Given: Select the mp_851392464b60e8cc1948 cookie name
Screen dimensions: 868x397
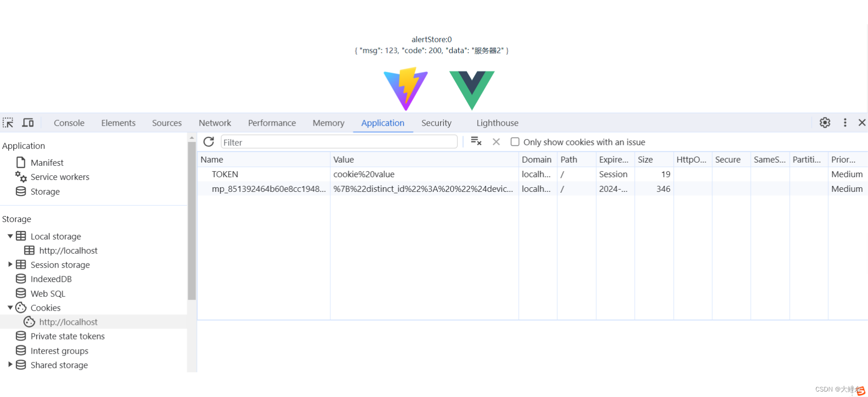Looking at the screenshot, I should coord(269,189).
